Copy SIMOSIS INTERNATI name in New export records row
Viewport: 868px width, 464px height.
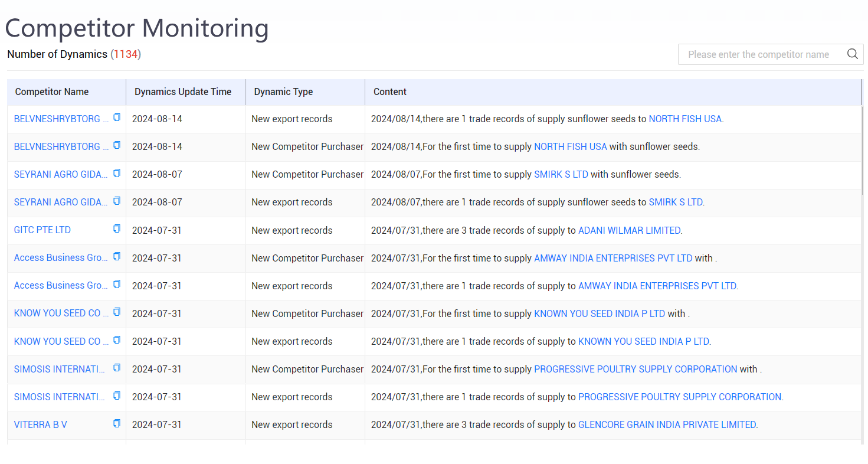[117, 396]
